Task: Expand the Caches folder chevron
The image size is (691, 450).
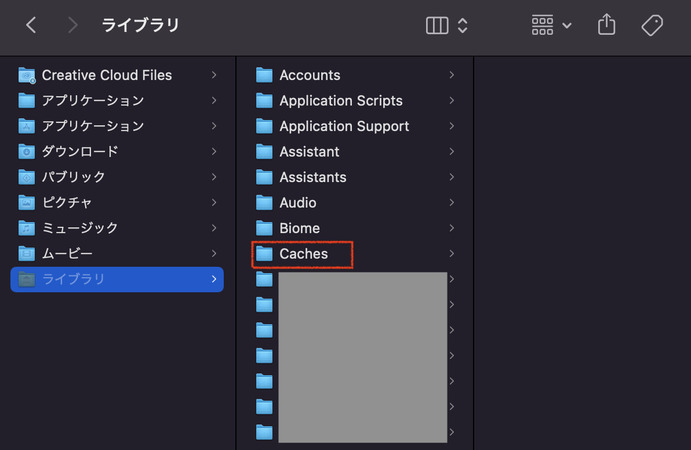Action: point(452,254)
